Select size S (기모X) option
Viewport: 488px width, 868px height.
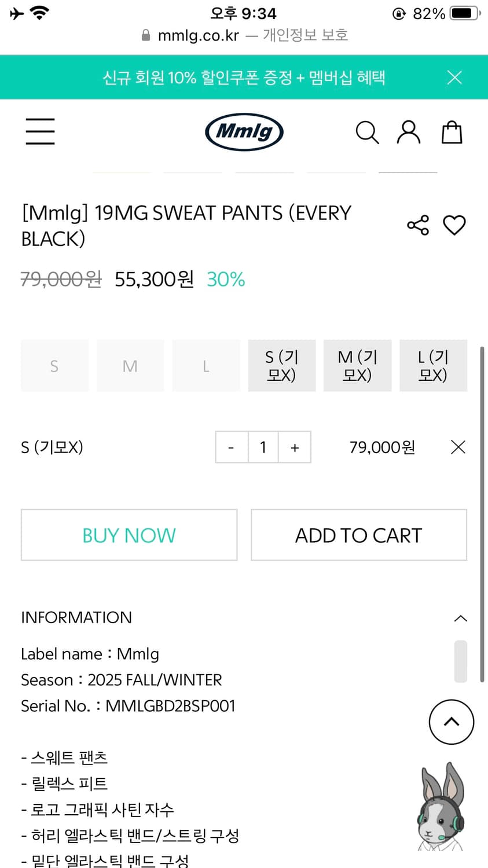tap(282, 366)
